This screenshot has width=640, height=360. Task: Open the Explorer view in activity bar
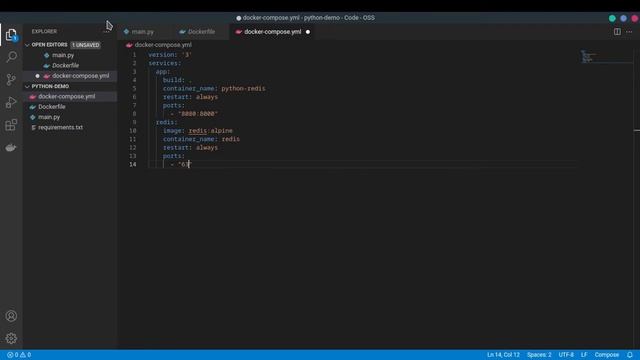point(11,35)
